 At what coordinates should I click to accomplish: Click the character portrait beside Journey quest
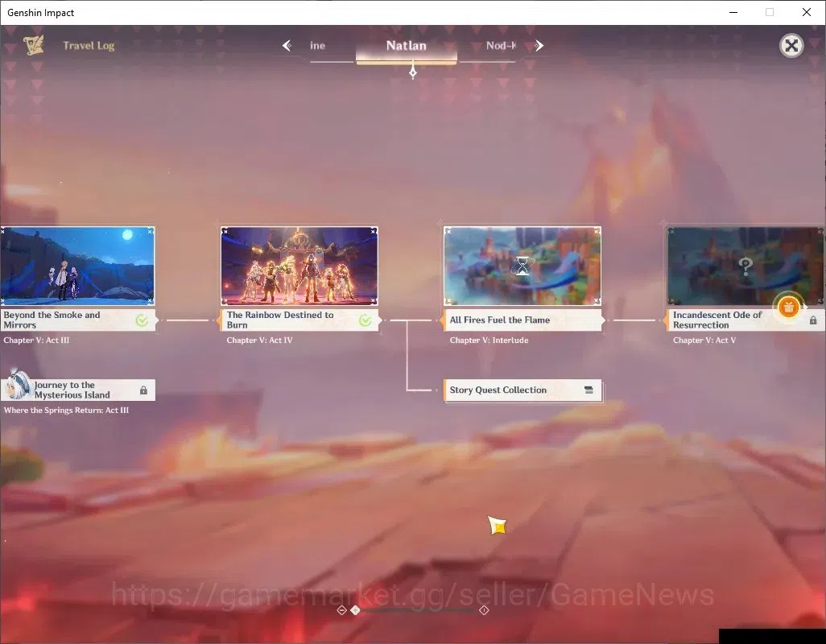pos(18,385)
